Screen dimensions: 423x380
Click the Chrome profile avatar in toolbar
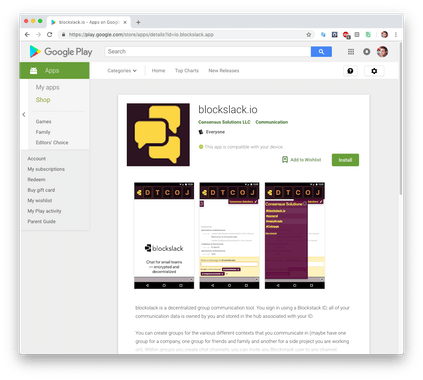tap(384, 34)
